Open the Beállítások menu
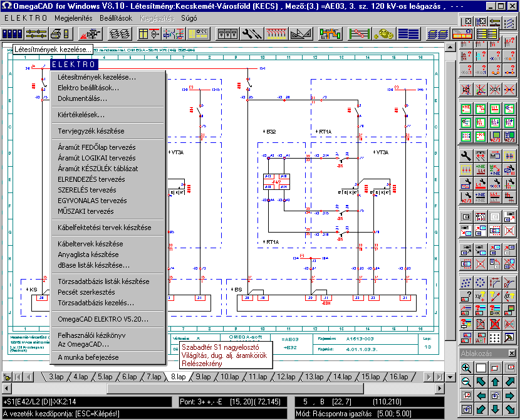520x420 pixels. [116, 18]
